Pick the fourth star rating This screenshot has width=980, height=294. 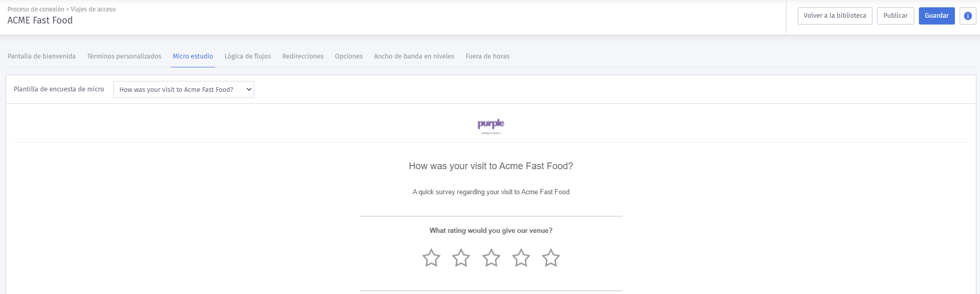pyautogui.click(x=521, y=258)
